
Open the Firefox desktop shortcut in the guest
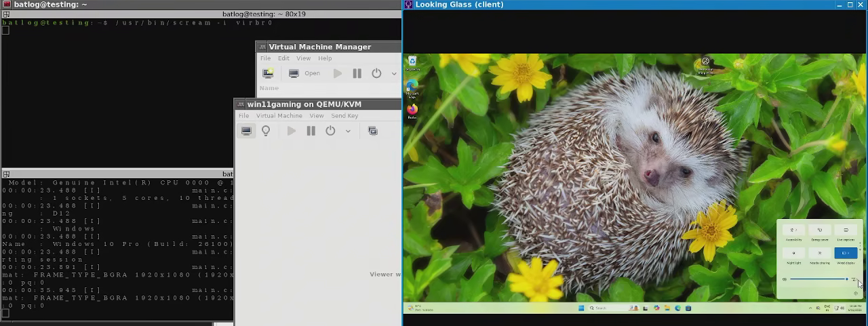tap(412, 110)
